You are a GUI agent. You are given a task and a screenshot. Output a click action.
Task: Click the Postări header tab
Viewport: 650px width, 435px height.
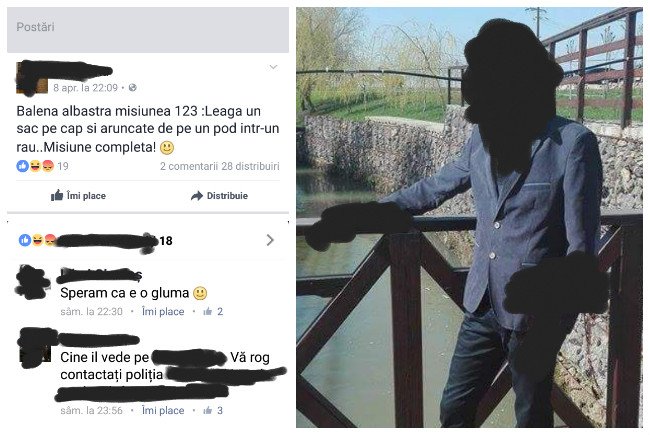point(35,27)
